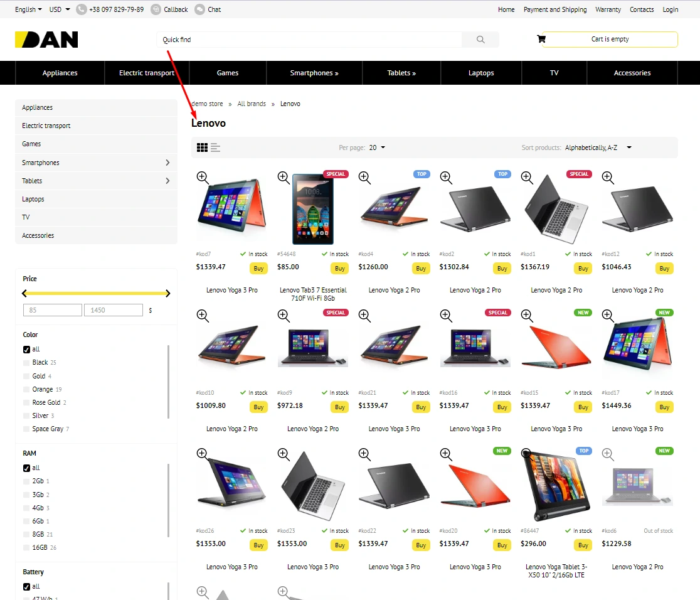
Task: Open the Smartphones menu in the navigation bar
Action: click(314, 73)
